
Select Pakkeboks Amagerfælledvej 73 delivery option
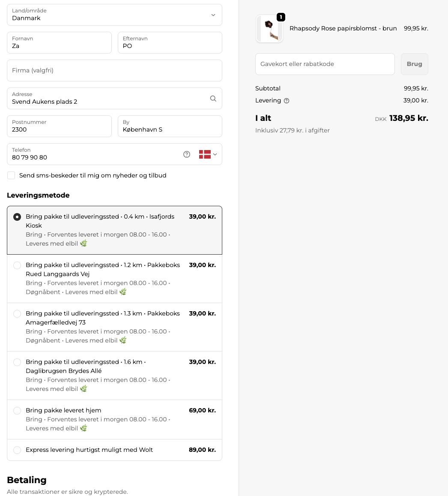coord(114,327)
